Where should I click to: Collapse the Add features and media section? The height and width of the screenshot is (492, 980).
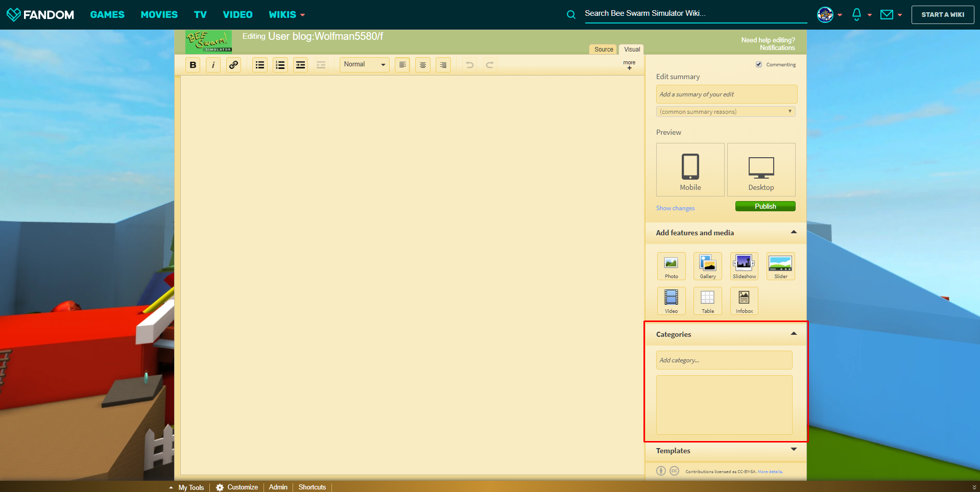point(793,232)
